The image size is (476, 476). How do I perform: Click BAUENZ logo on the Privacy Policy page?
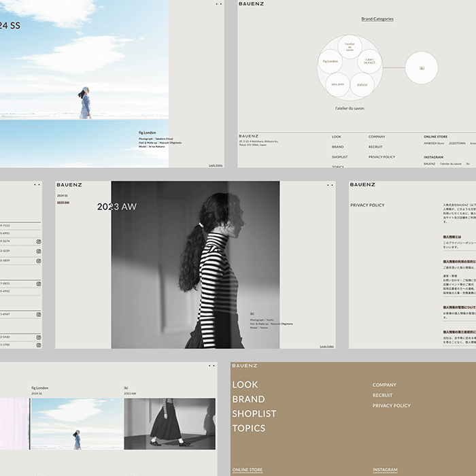pos(362,184)
